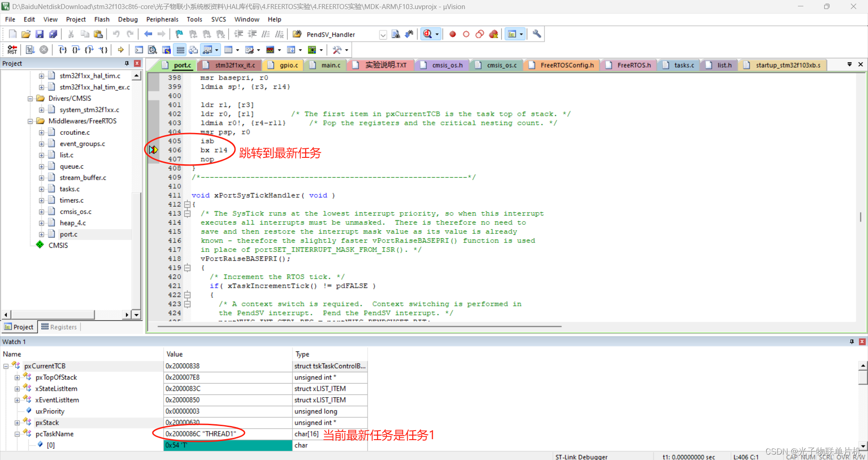Click the Undo icon

pyautogui.click(x=116, y=34)
